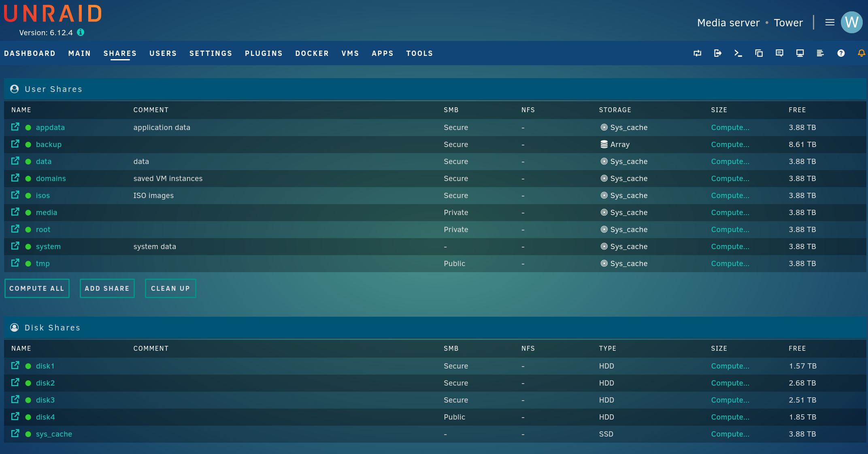Go to the Settings tab

(211, 53)
